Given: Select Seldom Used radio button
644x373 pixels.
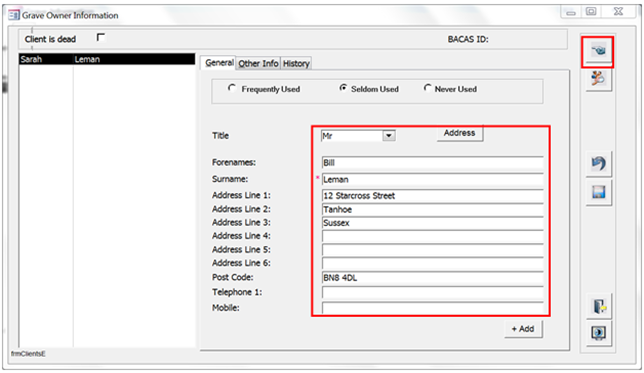Looking at the screenshot, I should 343,88.
